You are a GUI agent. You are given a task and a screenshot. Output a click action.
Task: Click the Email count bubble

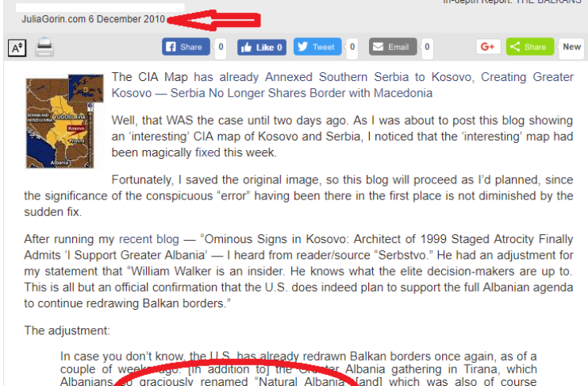pyautogui.click(x=427, y=48)
